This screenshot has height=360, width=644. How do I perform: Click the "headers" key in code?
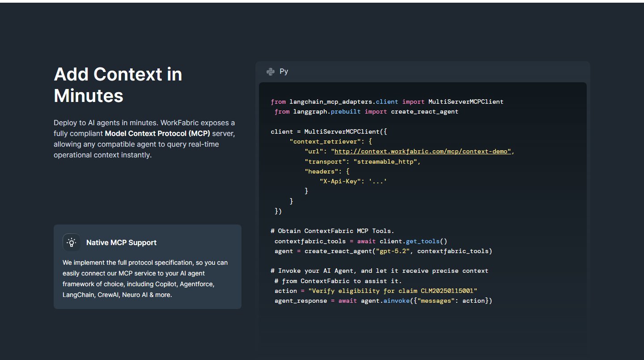[321, 171]
